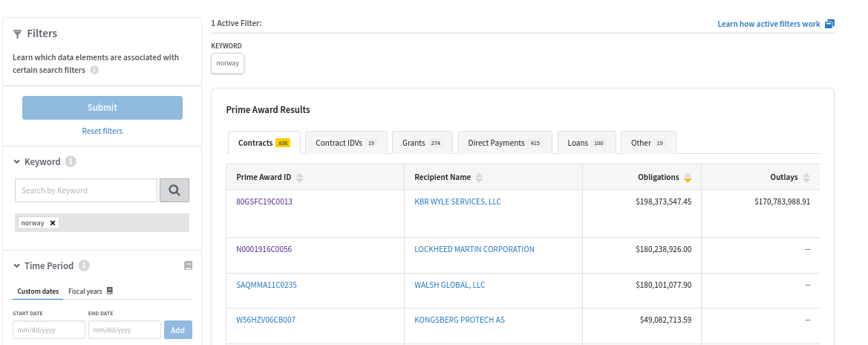Image resolution: width=868 pixels, height=345 pixels.
Task: Select the Other tab
Action: [x=648, y=143]
